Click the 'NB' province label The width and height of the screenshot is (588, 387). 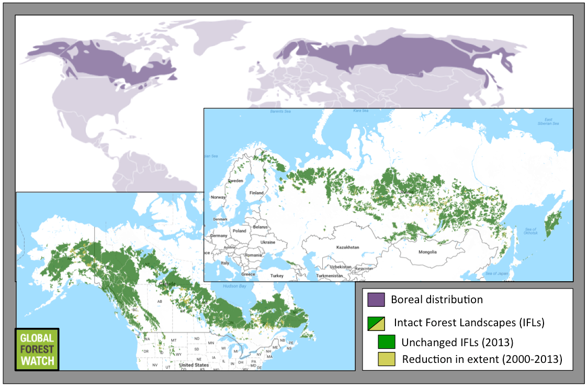(282, 340)
